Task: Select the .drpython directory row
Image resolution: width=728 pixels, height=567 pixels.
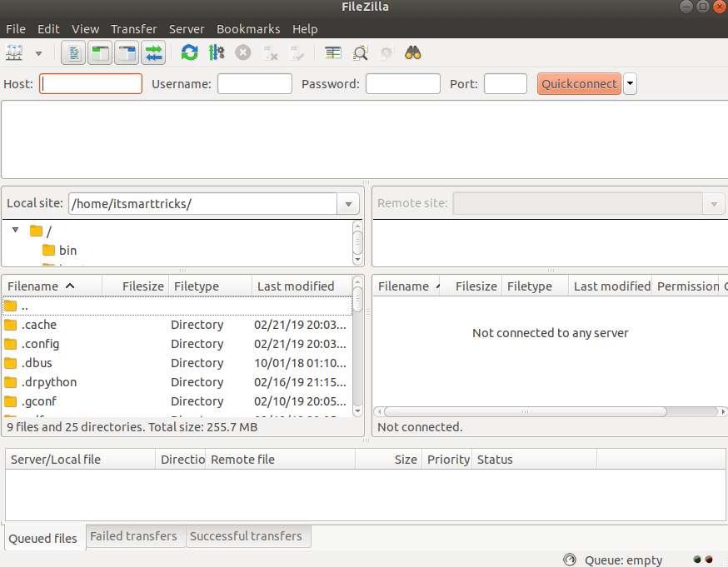Action: [x=177, y=382]
